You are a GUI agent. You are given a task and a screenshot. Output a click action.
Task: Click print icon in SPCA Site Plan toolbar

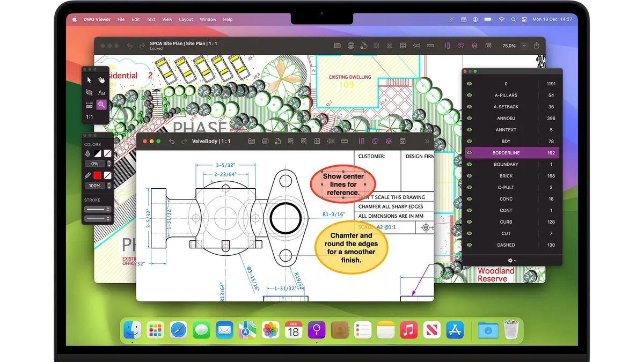[350, 46]
